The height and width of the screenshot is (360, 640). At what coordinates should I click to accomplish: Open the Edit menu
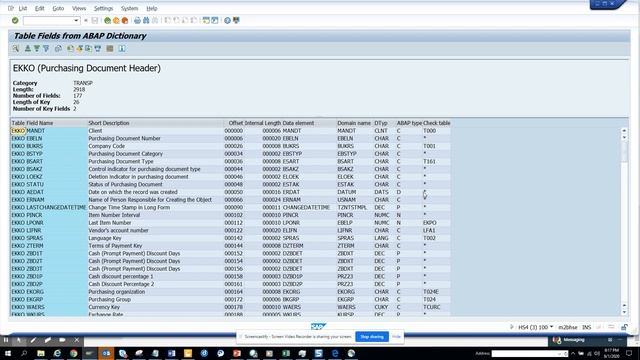[x=40, y=8]
